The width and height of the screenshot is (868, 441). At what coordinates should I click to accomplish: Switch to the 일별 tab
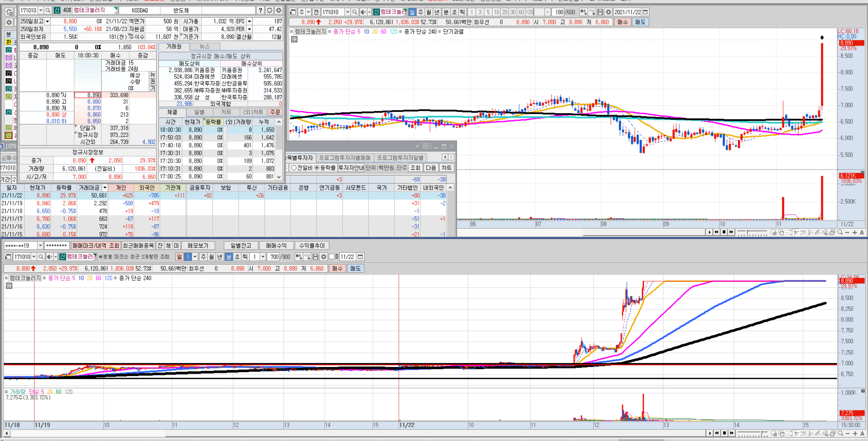point(199,112)
